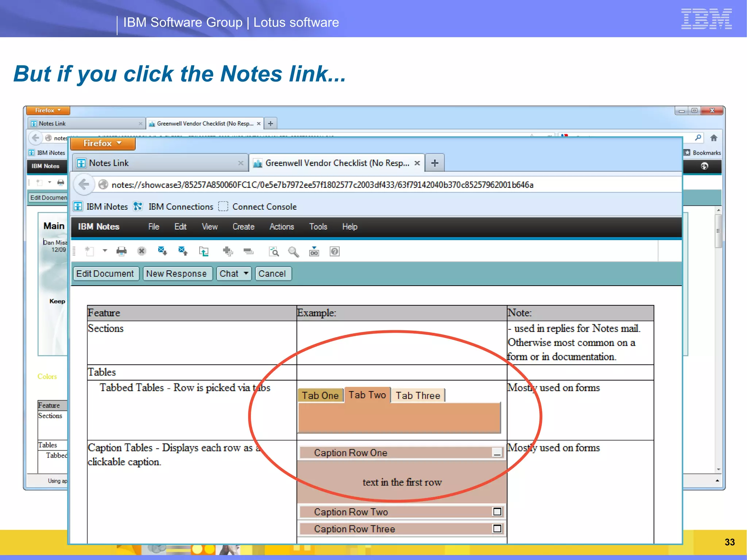Click the mail envelope up-arrow icon
This screenshot has width=747, height=560.
coord(183,251)
